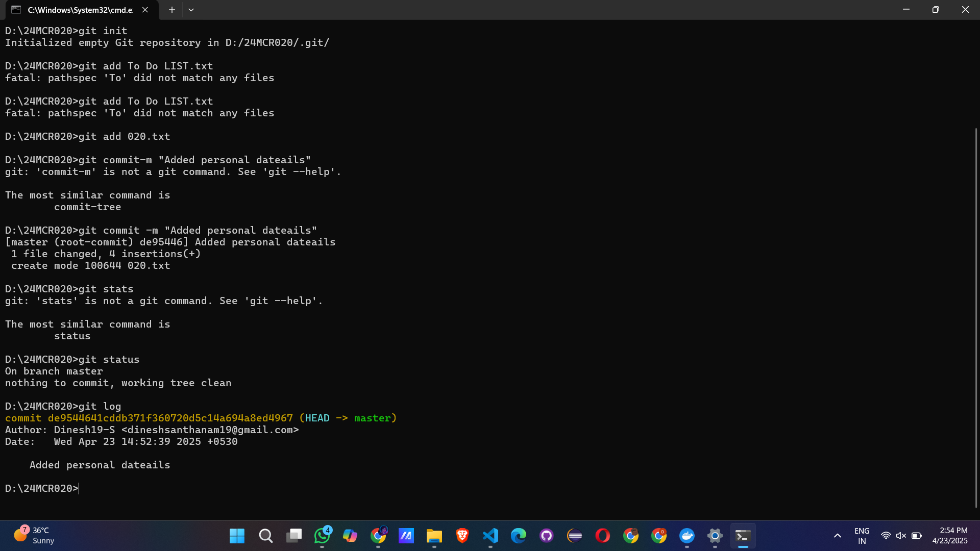Open a new terminal tab with plus button
Image resolution: width=980 pixels, height=551 pixels.
(172, 10)
